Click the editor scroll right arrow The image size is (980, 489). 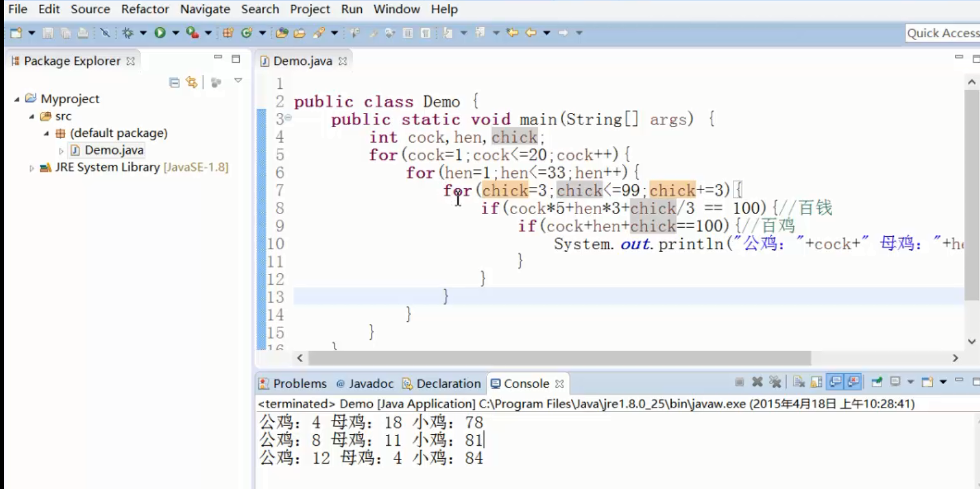[955, 358]
